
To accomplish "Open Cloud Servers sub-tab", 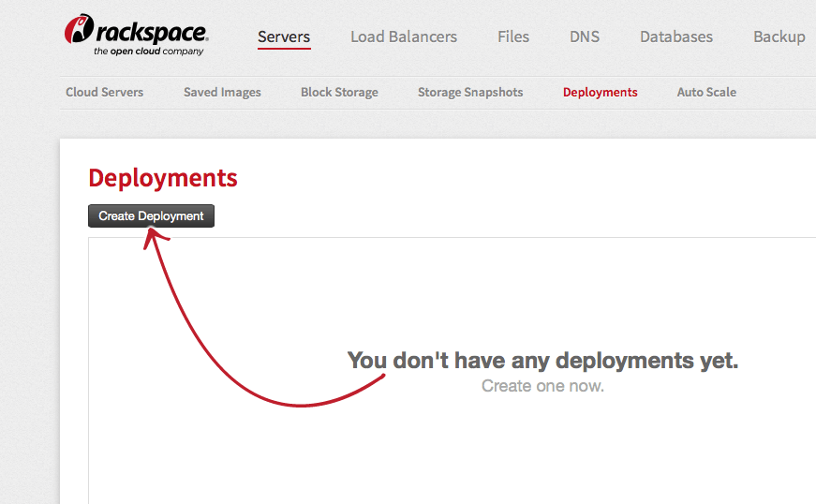I will 105,92.
